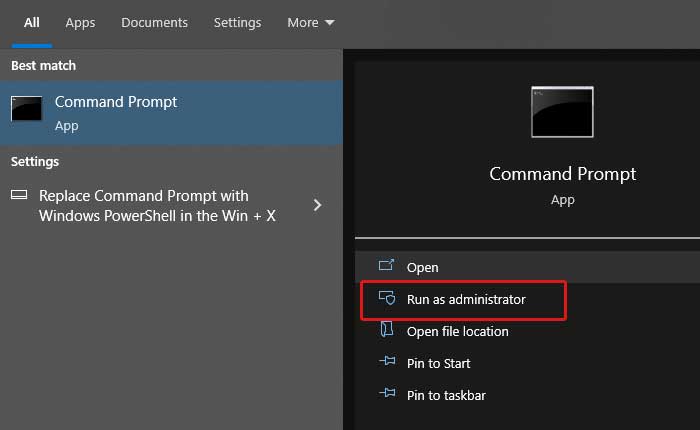Select Run as administrator
700x430 pixels.
[465, 299]
